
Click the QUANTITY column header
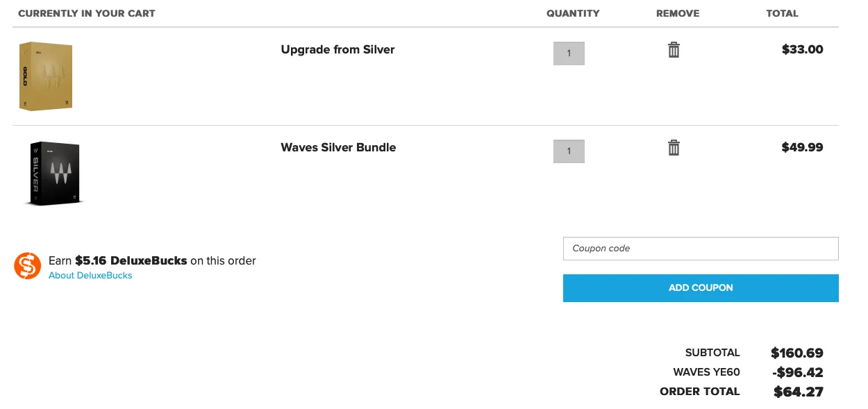click(573, 13)
